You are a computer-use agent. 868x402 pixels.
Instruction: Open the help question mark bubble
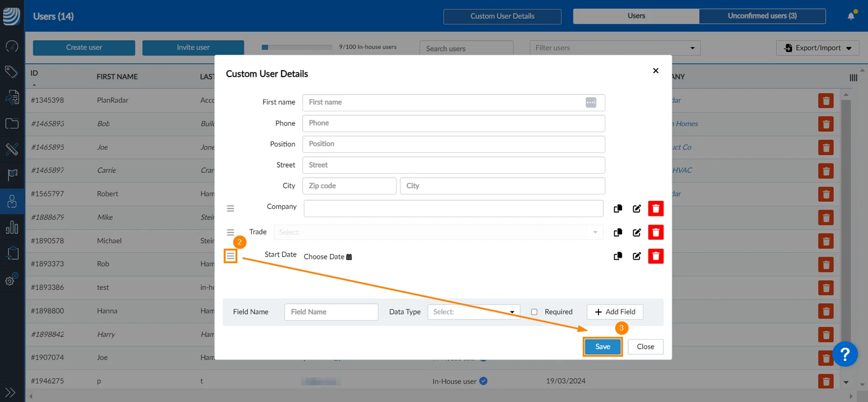[845, 354]
